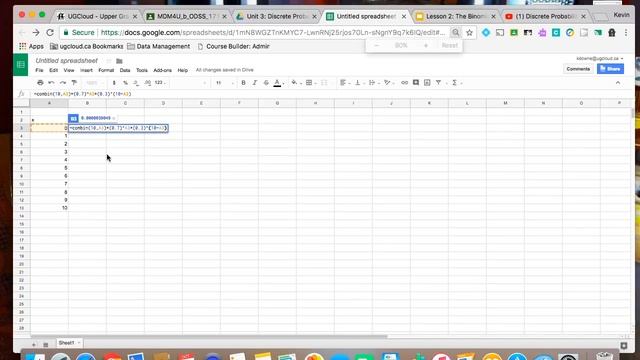Open the Tools menu
Viewport: 640px width, 360px height.
(x=142, y=70)
